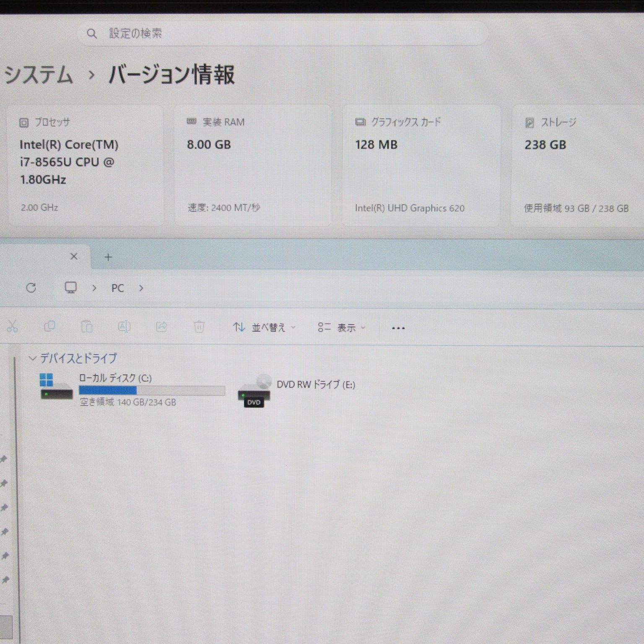This screenshot has width=644, height=644.
Task: Select the 2.00 GHz text
Action: 39,208
